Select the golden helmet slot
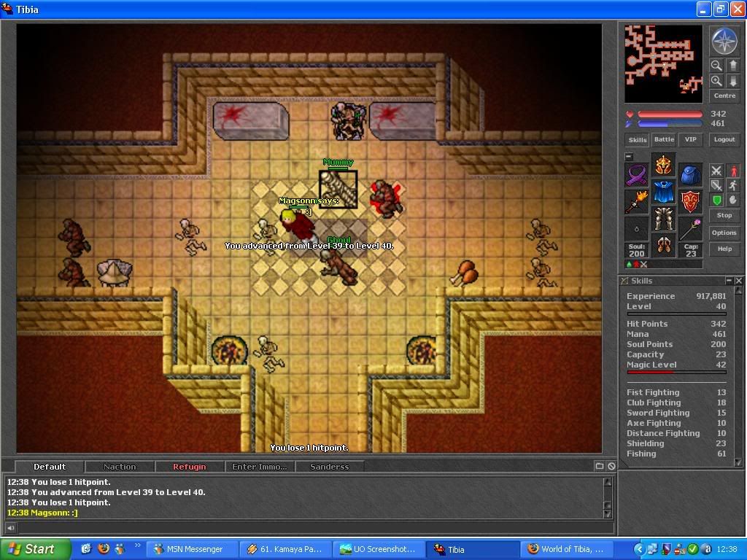 663,166
